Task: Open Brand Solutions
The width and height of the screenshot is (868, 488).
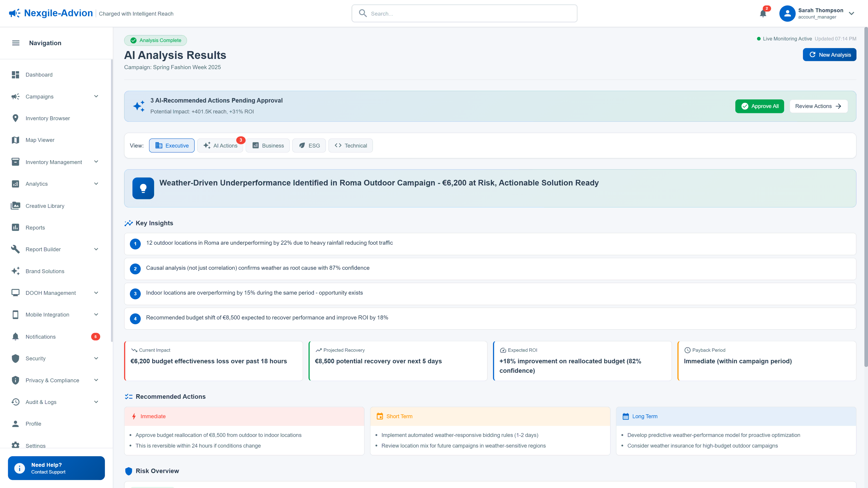Action: [45, 271]
